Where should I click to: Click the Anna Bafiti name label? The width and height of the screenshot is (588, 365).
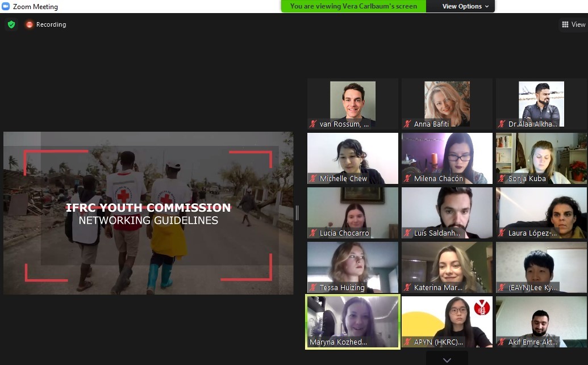[431, 124]
